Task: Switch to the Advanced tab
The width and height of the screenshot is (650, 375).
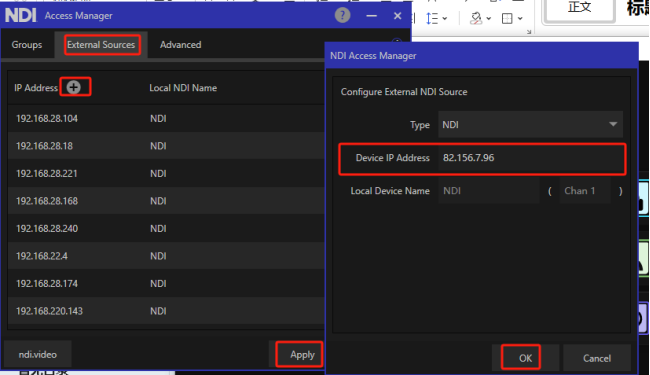Action: click(181, 44)
